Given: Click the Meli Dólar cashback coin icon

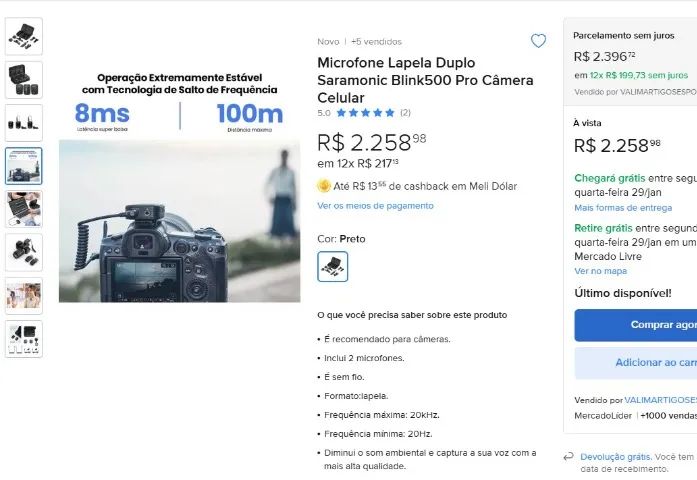Looking at the screenshot, I should [324, 185].
